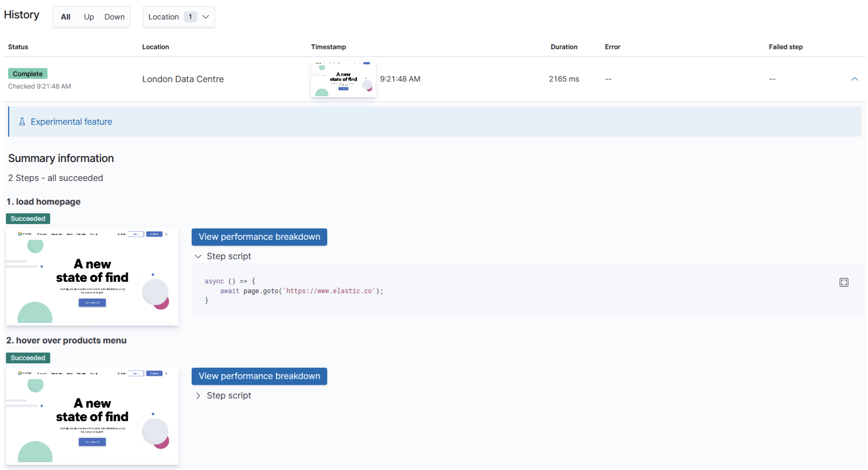Select the Up filter tab
The height and width of the screenshot is (470, 868).
(x=89, y=17)
